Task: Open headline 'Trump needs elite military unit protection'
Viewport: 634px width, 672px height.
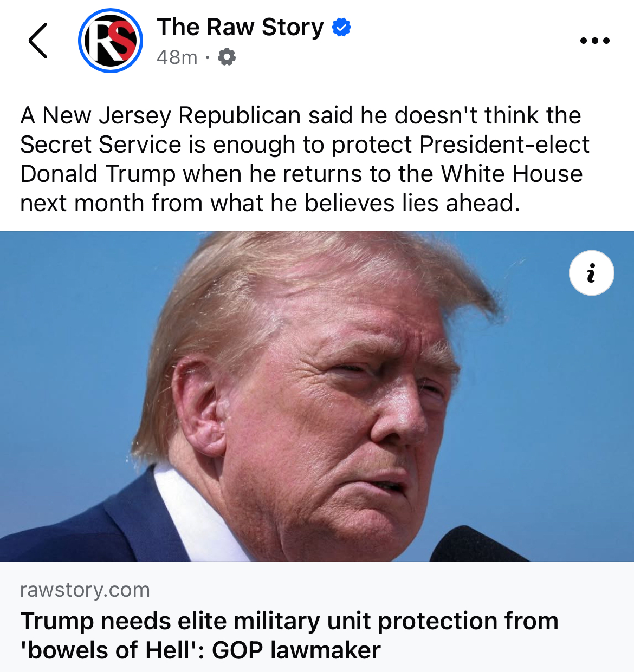Action: [x=289, y=621]
